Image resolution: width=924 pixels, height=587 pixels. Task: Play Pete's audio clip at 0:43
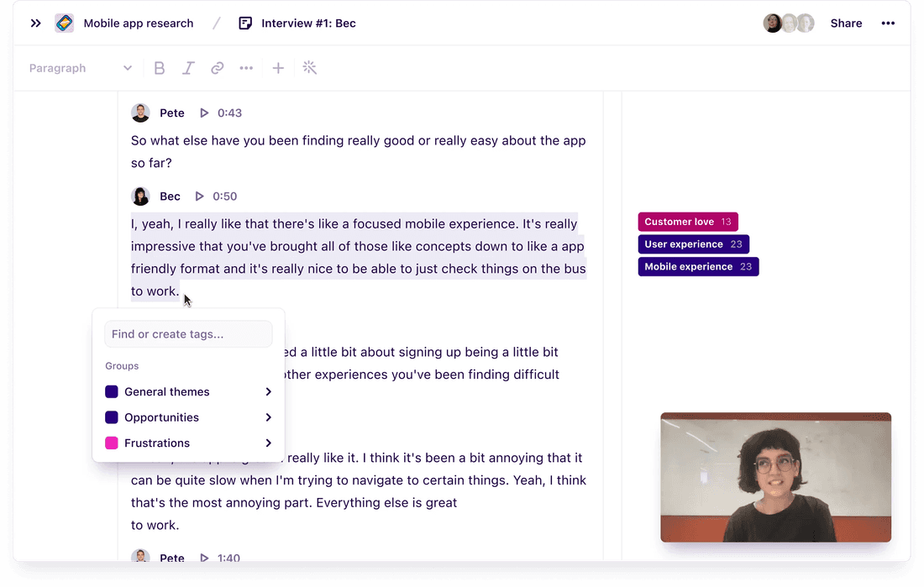click(x=202, y=113)
